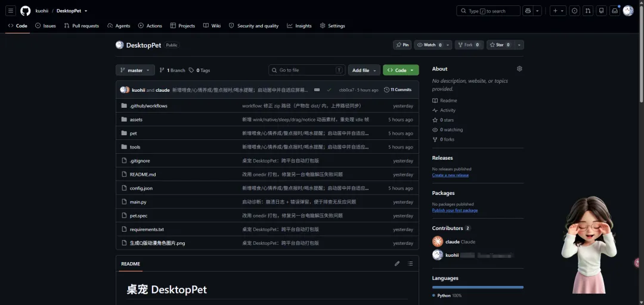Switch to the Code tab
Image resolution: width=644 pixels, height=305 pixels.
coord(18,26)
